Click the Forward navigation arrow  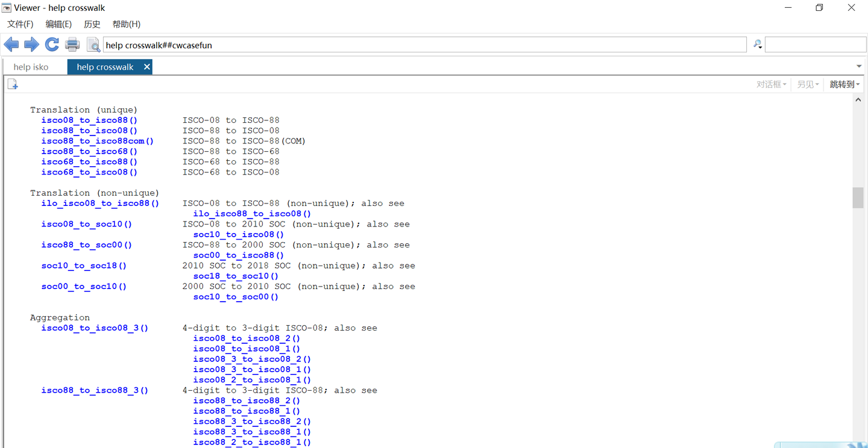[x=31, y=45]
